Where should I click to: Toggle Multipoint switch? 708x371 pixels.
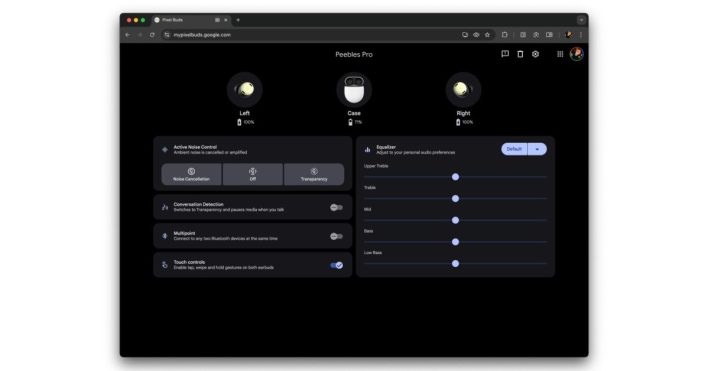pos(336,236)
